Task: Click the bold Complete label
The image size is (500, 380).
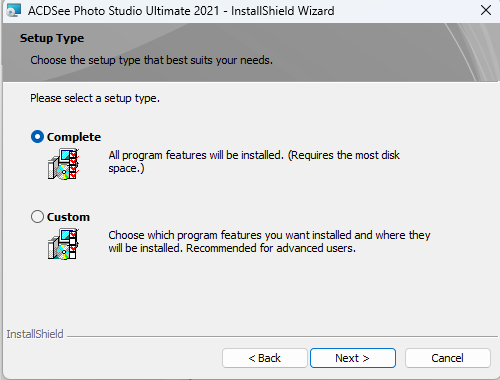Action: pos(74,137)
